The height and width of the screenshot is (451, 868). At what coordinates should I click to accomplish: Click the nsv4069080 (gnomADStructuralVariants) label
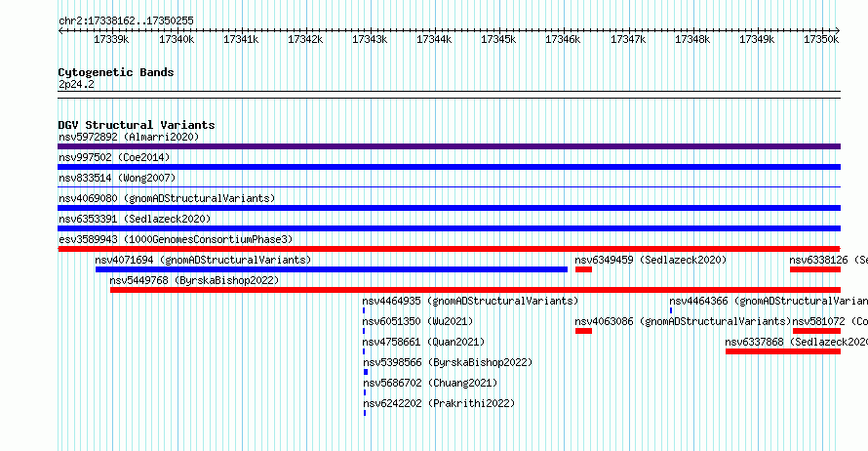(167, 198)
